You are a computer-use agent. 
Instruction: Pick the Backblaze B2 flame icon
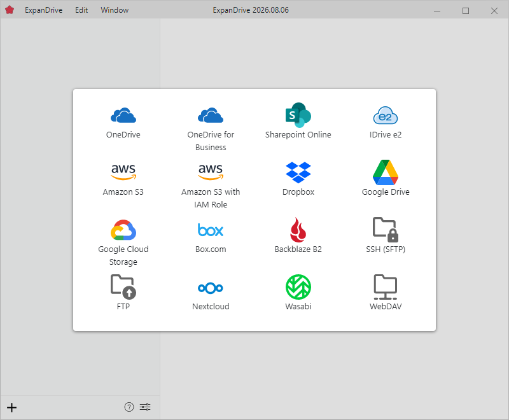[x=298, y=230]
